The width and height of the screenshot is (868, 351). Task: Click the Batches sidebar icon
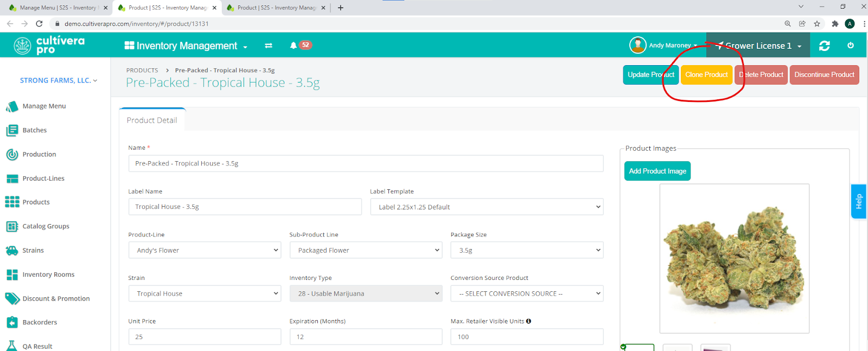(x=12, y=130)
